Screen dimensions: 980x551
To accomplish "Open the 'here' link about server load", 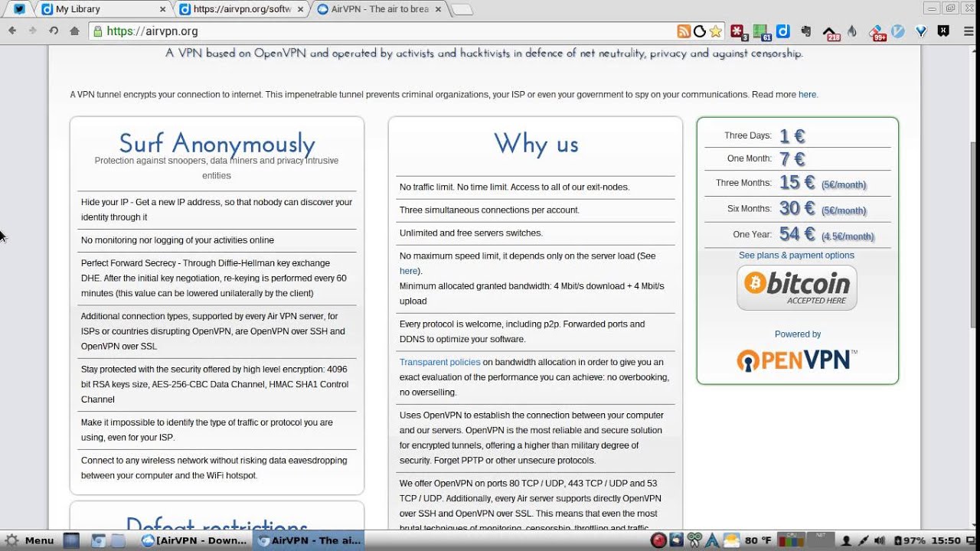I will pyautogui.click(x=409, y=271).
